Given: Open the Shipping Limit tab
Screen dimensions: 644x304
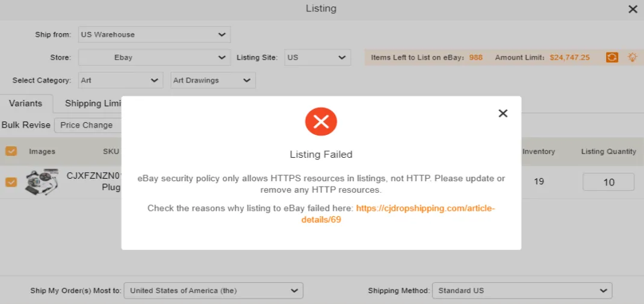Looking at the screenshot, I should click(x=90, y=104).
